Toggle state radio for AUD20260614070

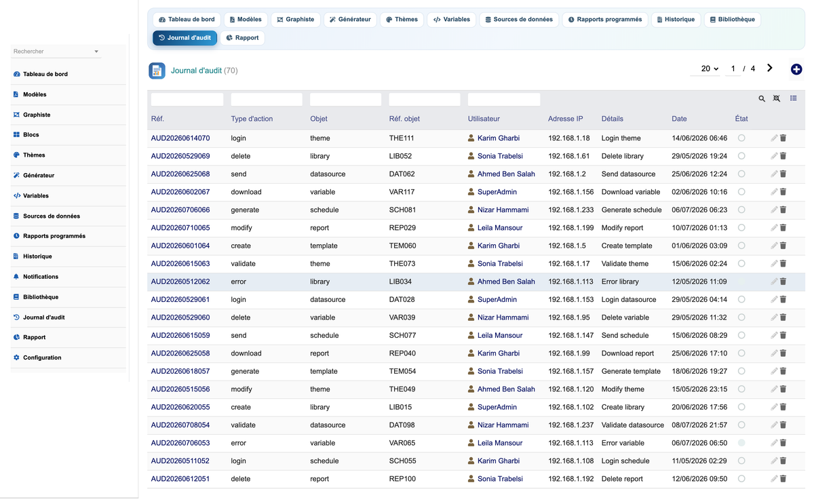pyautogui.click(x=741, y=138)
